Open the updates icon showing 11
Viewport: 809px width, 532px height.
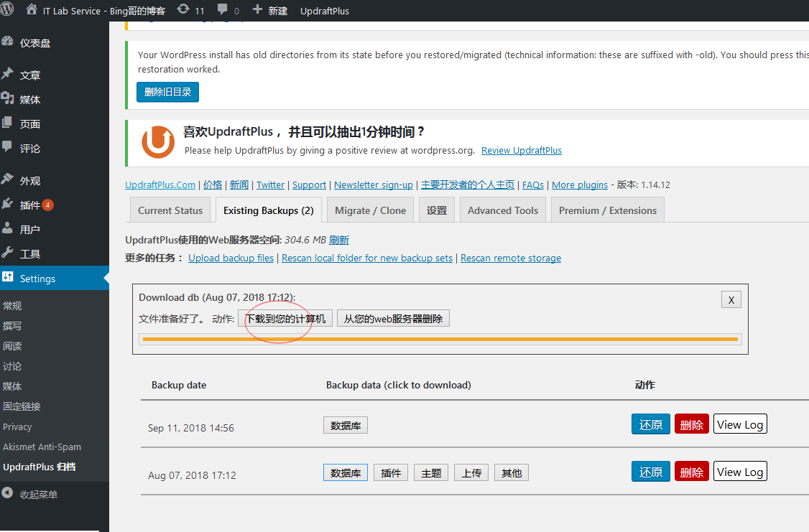pyautogui.click(x=183, y=9)
